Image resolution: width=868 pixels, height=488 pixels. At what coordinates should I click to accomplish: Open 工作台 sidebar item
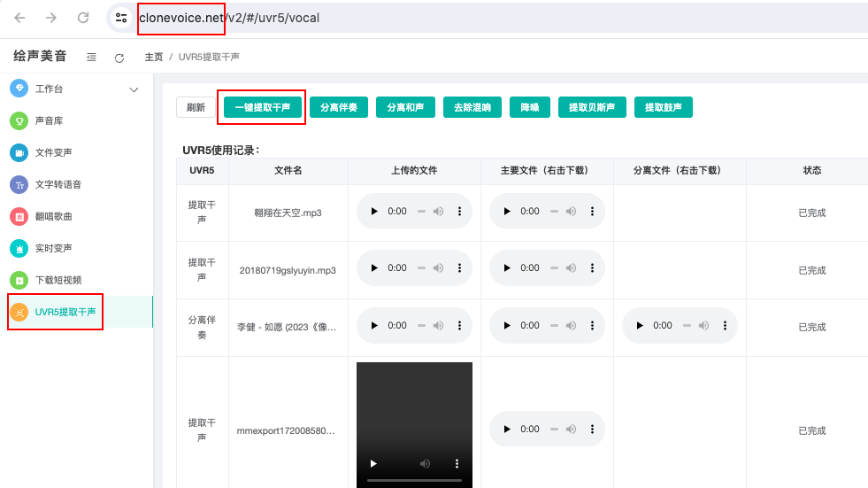tap(76, 89)
